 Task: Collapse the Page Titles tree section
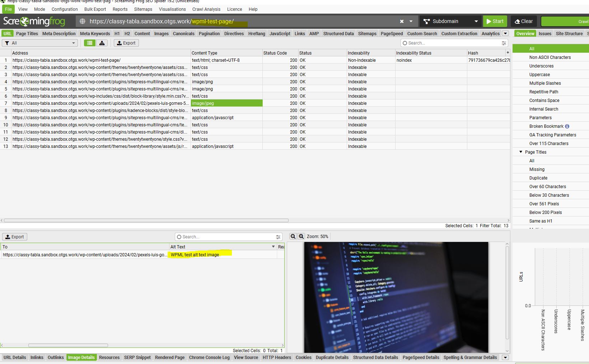[x=521, y=152]
